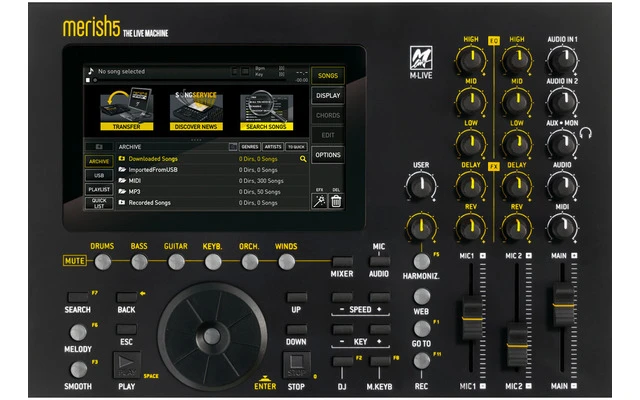Click the DEL trash can icon

[x=336, y=201]
